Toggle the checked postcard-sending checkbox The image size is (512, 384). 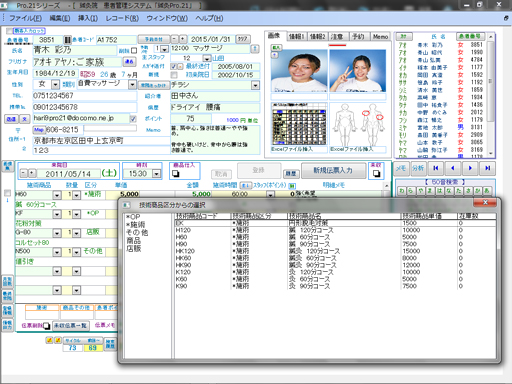(x=173, y=66)
